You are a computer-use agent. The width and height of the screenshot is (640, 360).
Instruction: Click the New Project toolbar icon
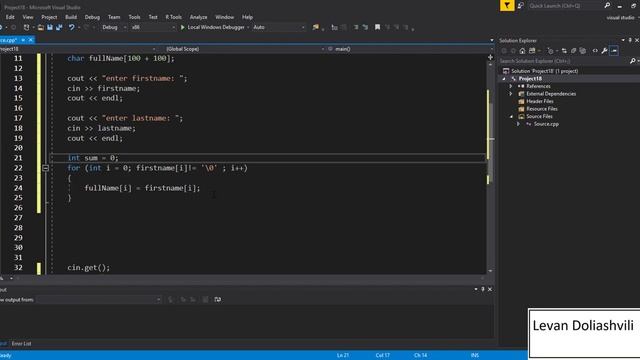click(27, 27)
